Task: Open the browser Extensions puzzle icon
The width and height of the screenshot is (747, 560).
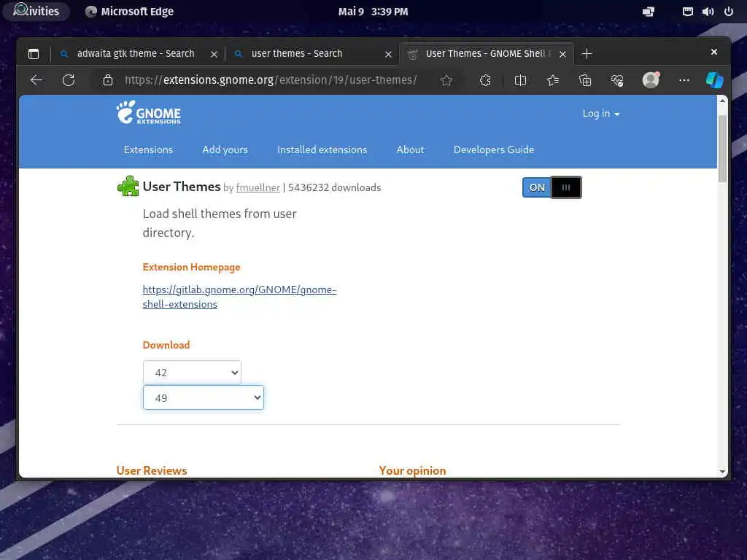Action: tap(485, 80)
